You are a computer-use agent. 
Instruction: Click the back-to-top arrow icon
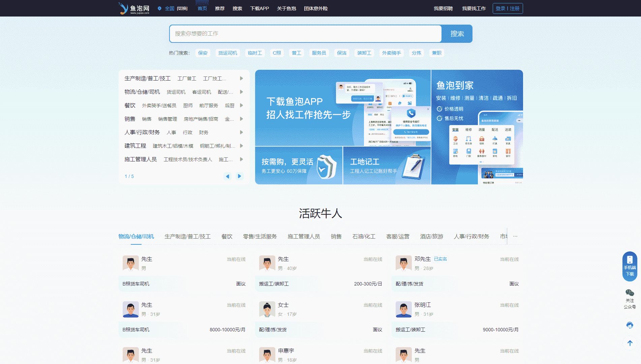pos(630,343)
